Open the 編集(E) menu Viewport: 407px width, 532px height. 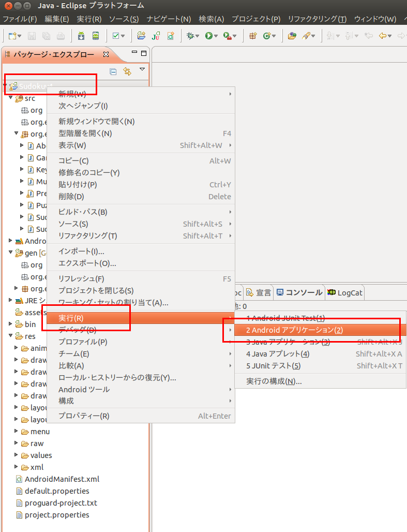[x=57, y=19]
